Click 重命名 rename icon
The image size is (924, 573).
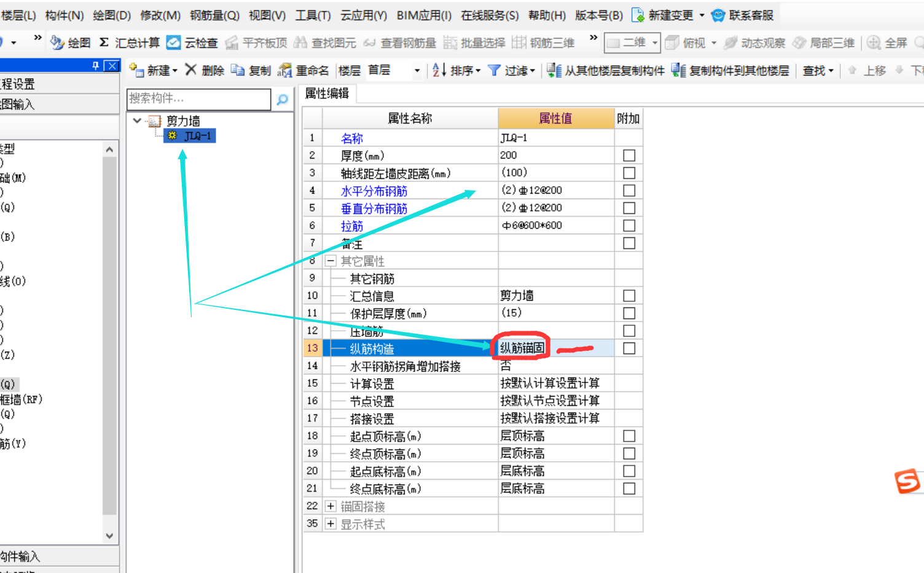point(284,71)
